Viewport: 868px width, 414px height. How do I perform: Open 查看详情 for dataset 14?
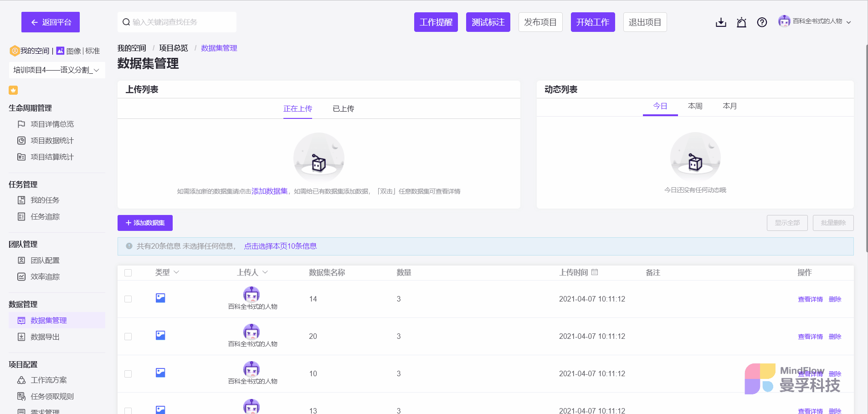click(x=810, y=299)
